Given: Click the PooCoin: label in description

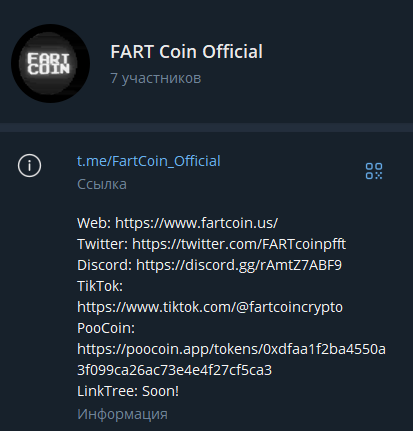Looking at the screenshot, I should [x=106, y=328].
